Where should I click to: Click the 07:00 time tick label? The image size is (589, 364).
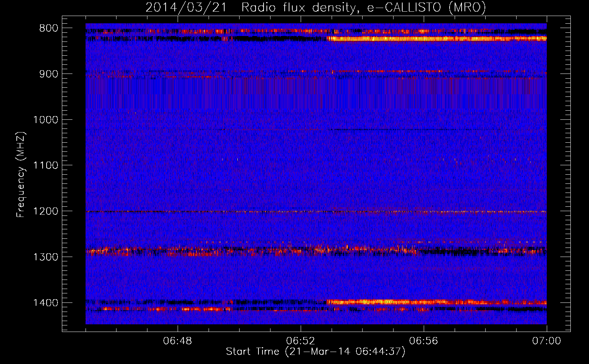point(547,341)
